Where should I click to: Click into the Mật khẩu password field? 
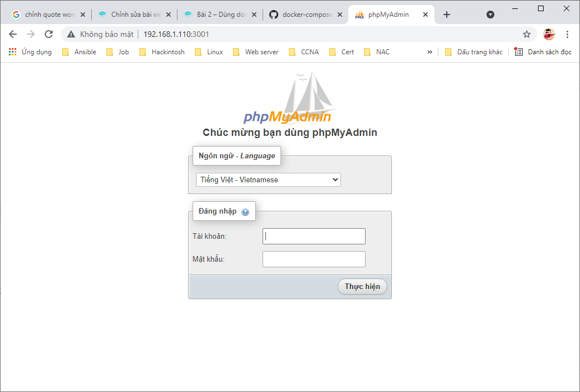point(314,259)
